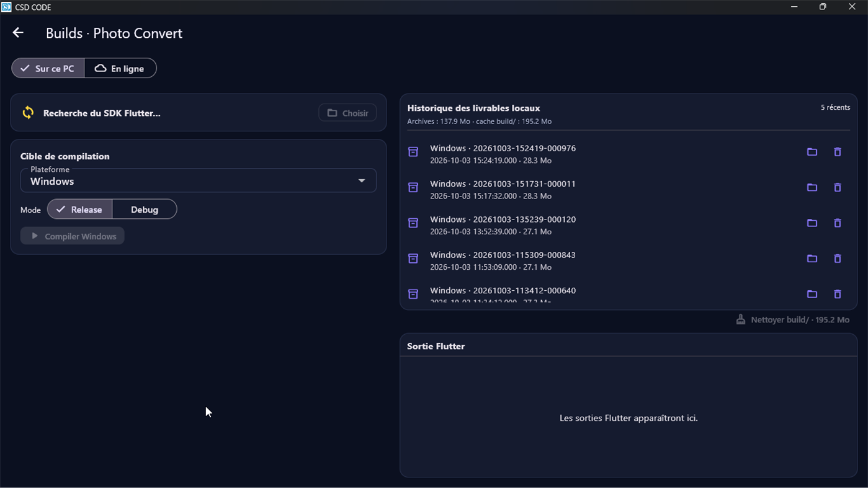Open folder for build 20261003-115309-000843
The height and width of the screenshot is (488, 868).
click(x=812, y=259)
